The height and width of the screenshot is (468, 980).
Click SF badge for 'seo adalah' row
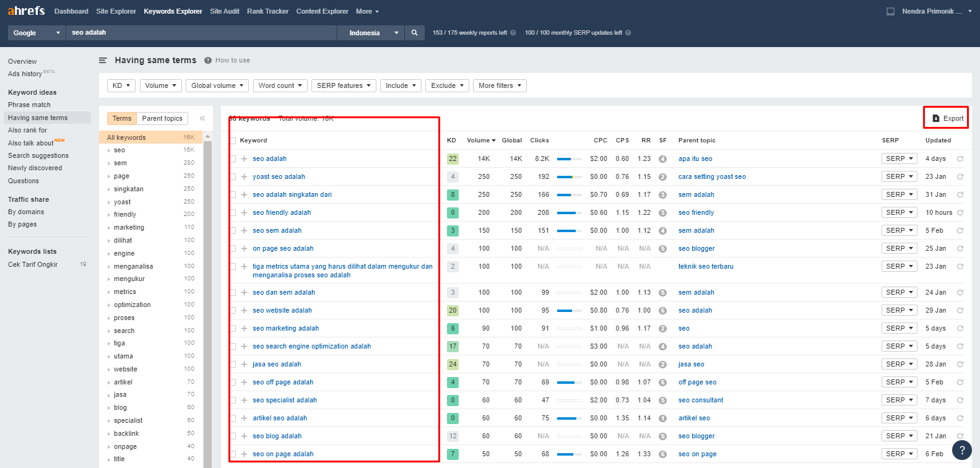tap(663, 159)
